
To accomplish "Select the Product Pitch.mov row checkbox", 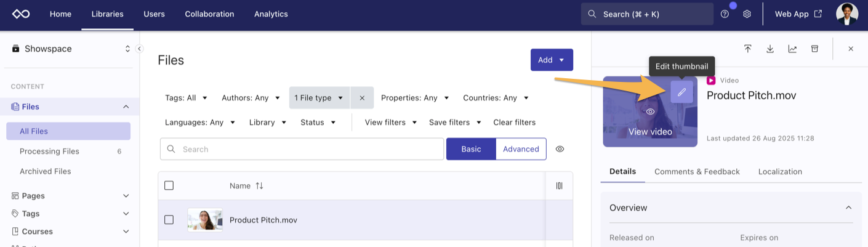I will (169, 220).
